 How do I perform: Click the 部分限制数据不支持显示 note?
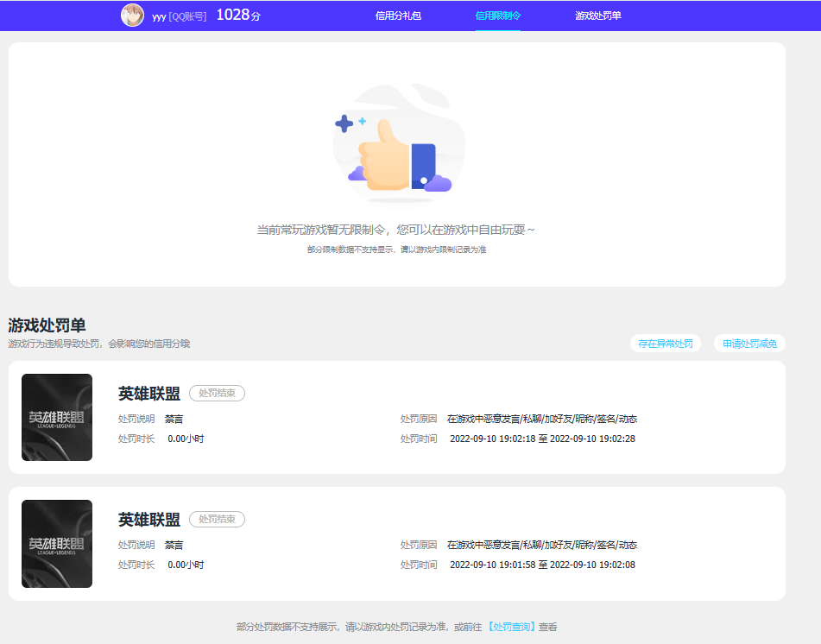[396, 249]
